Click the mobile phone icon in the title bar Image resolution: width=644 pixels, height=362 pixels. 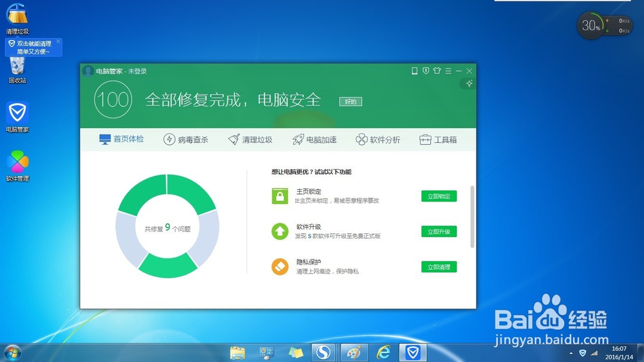(414, 71)
